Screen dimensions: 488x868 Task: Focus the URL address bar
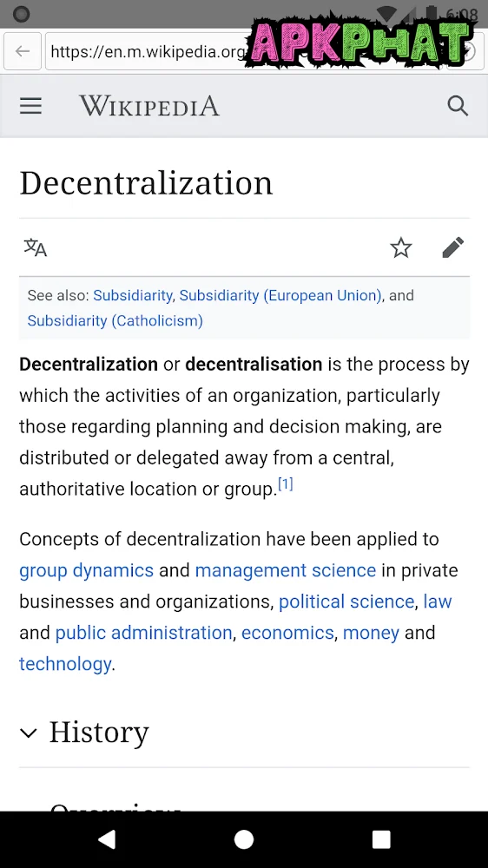147,51
